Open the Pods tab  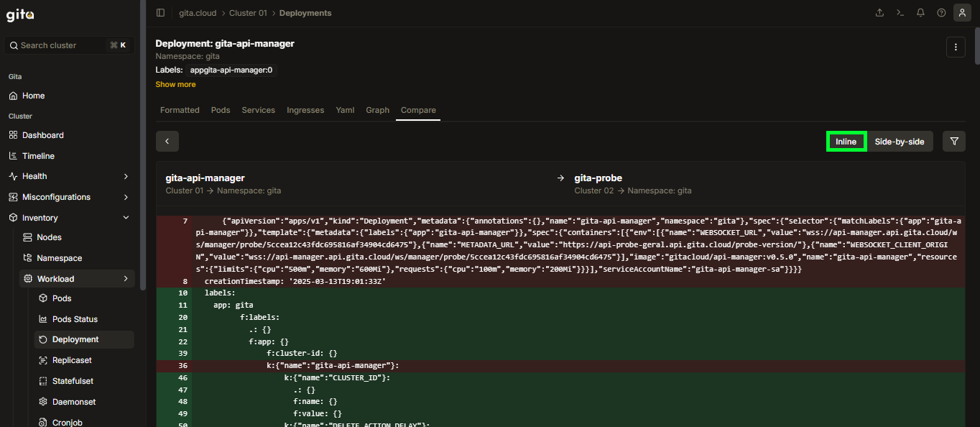tap(221, 110)
